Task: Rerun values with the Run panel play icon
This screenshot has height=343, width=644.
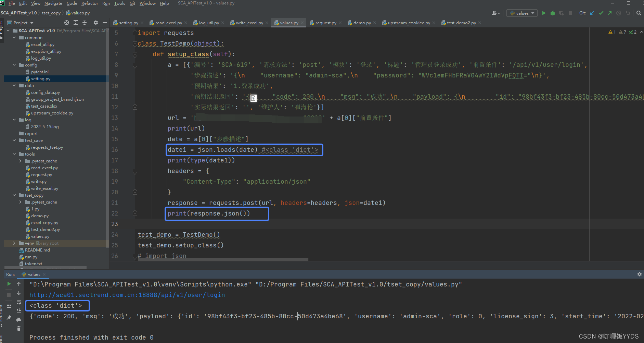Action: click(x=9, y=284)
